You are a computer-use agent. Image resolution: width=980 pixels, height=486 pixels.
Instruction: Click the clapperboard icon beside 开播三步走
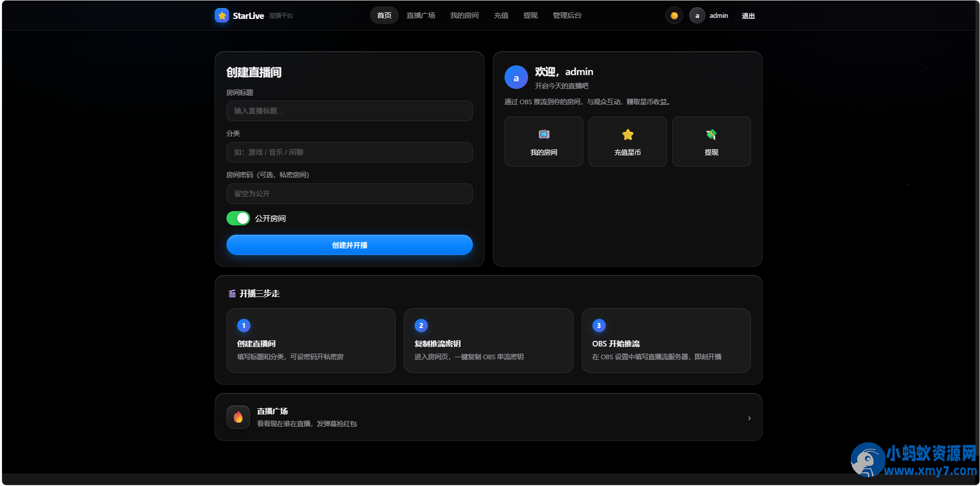click(x=232, y=293)
